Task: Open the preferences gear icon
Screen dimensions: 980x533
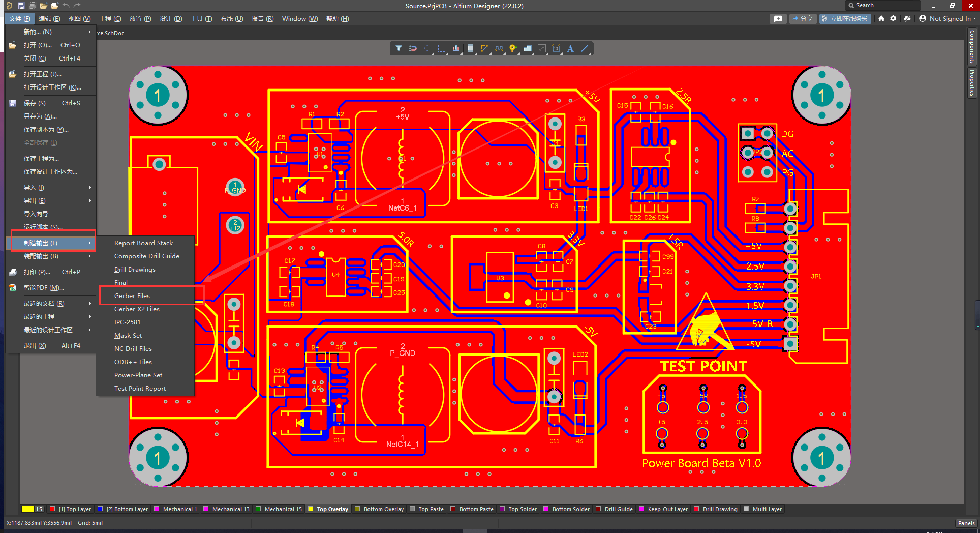Action: (893, 18)
